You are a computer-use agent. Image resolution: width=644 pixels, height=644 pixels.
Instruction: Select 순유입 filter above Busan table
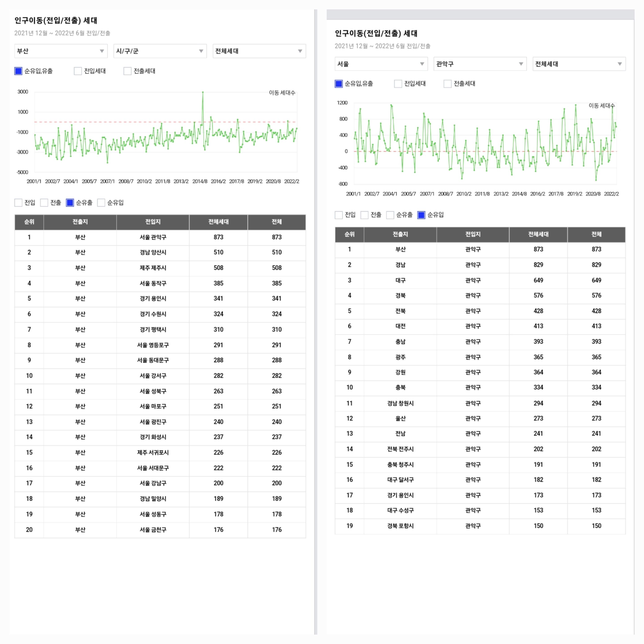coord(101,203)
